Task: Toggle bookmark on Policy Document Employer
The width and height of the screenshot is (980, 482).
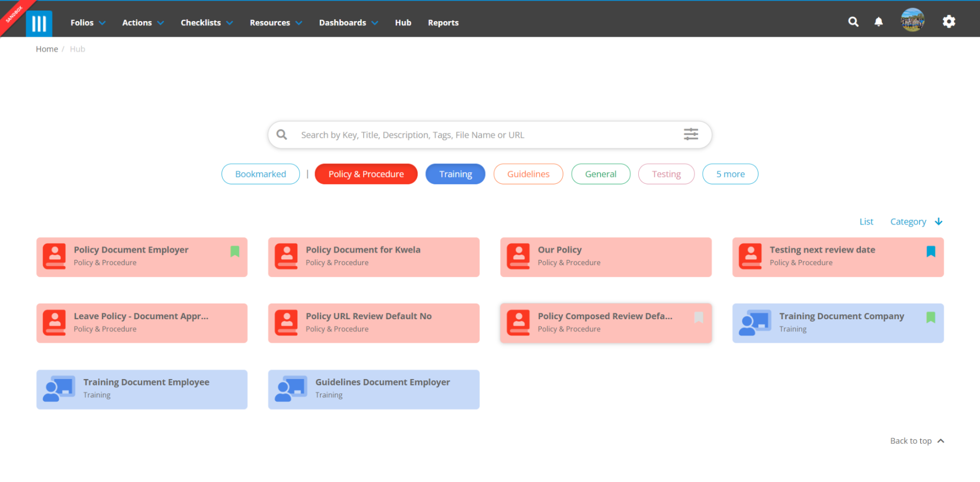Action: 235,252
